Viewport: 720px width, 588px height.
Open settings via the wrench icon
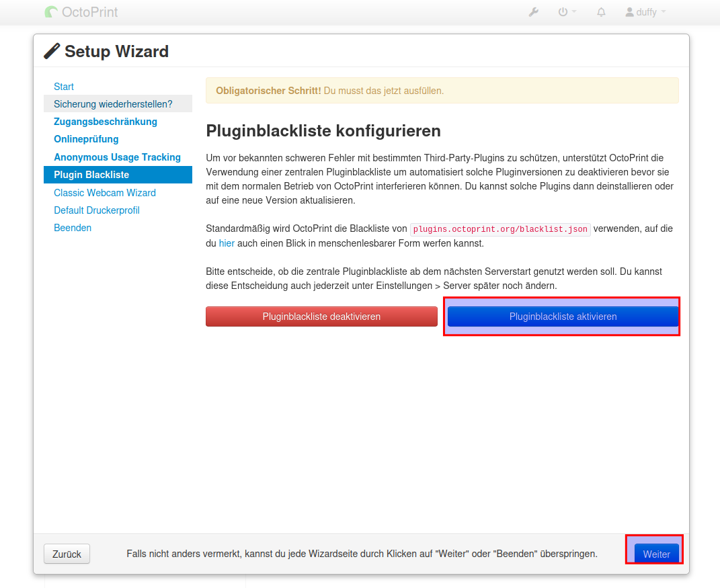pos(533,12)
